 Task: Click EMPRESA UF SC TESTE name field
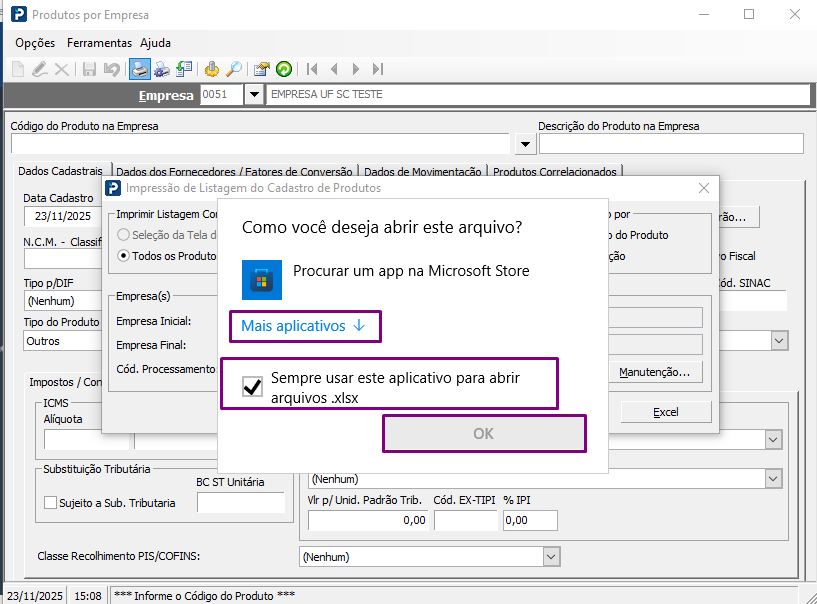(x=538, y=94)
